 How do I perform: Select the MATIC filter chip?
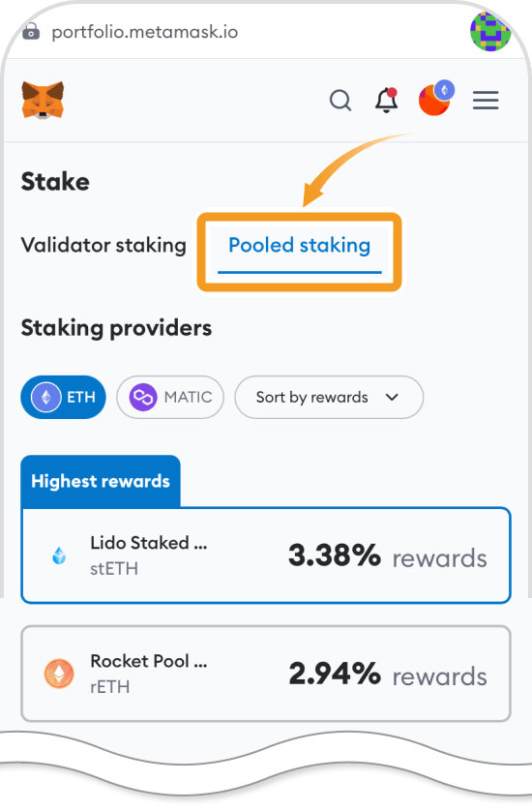coord(170,397)
